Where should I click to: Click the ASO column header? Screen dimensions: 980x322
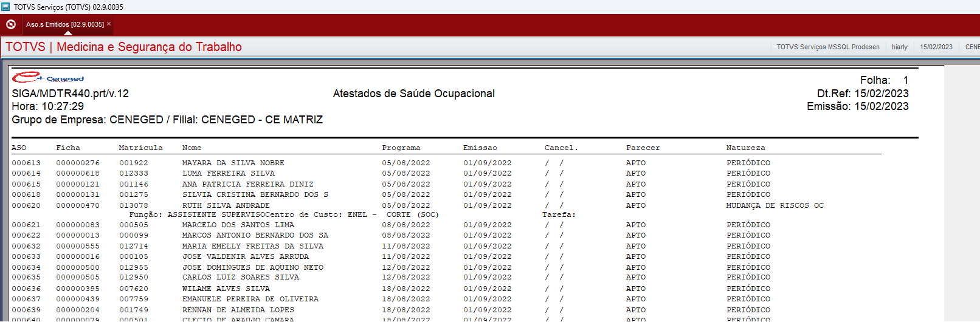point(19,148)
